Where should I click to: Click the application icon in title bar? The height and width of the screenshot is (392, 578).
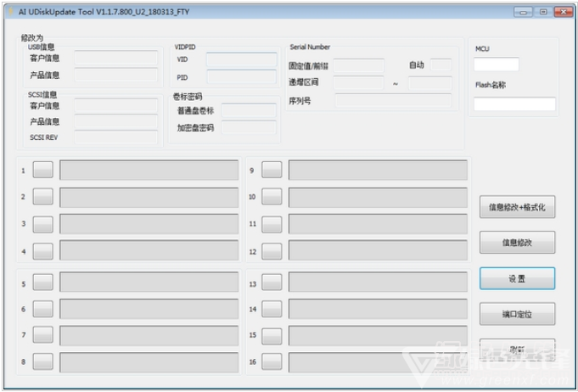[x=10, y=11]
